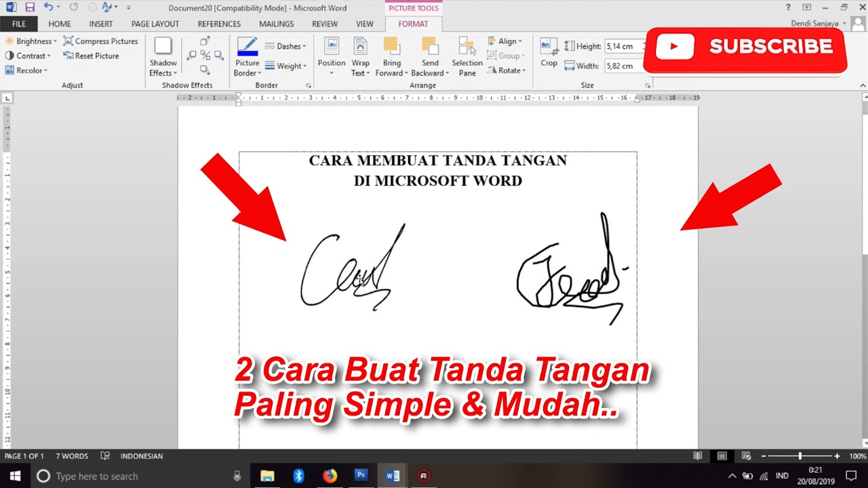Click the 100% zoom level button
Screen dimensions: 868x488
858,456
